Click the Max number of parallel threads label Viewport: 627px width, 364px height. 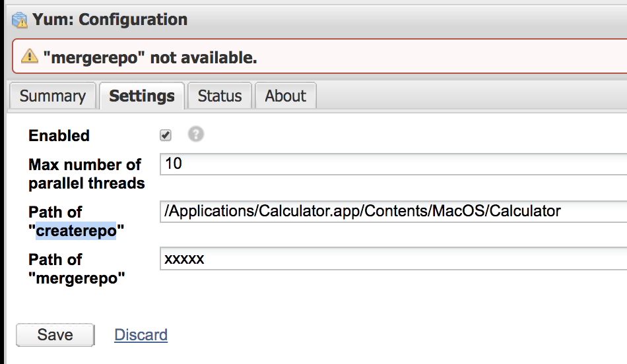point(86,174)
